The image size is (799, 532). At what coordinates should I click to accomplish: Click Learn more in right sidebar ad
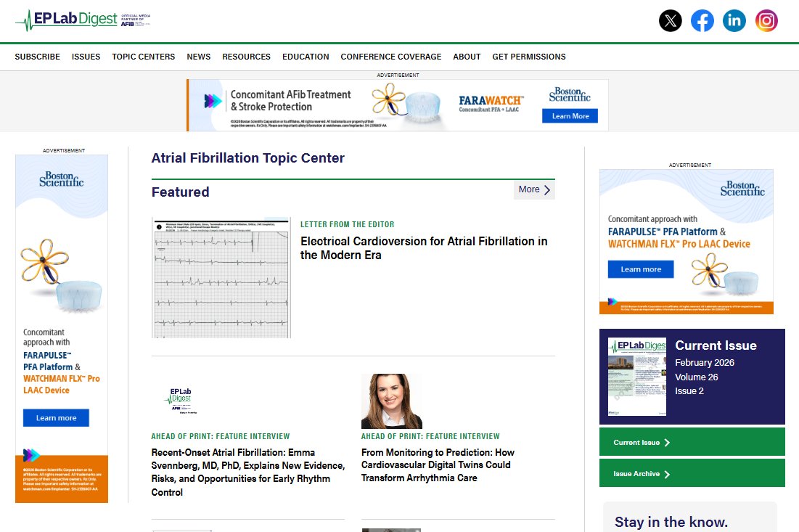click(641, 269)
